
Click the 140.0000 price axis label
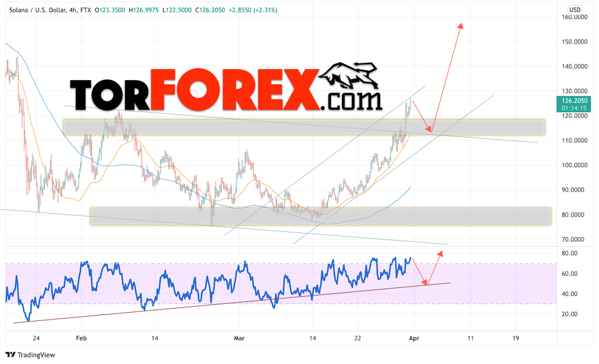click(x=574, y=67)
